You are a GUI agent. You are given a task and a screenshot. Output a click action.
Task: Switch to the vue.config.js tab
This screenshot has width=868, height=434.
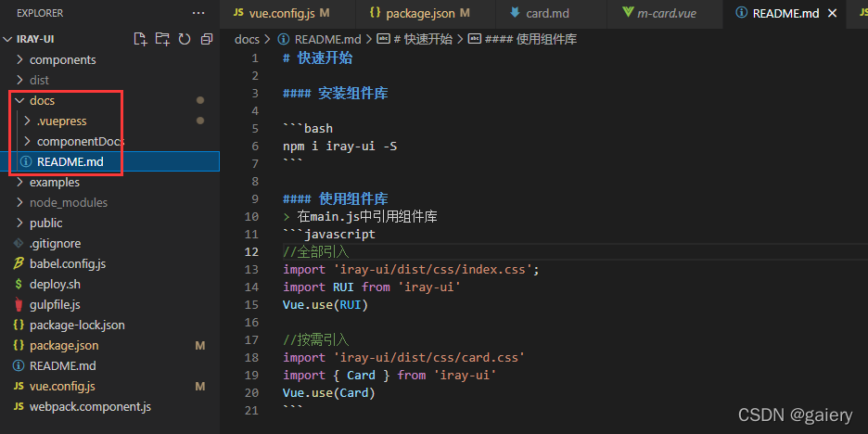pos(288,13)
